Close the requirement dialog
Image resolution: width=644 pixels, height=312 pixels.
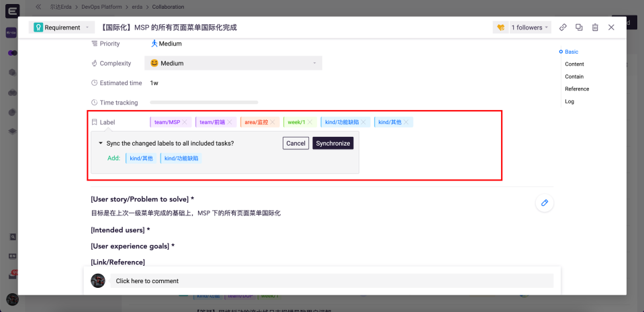[611, 28]
